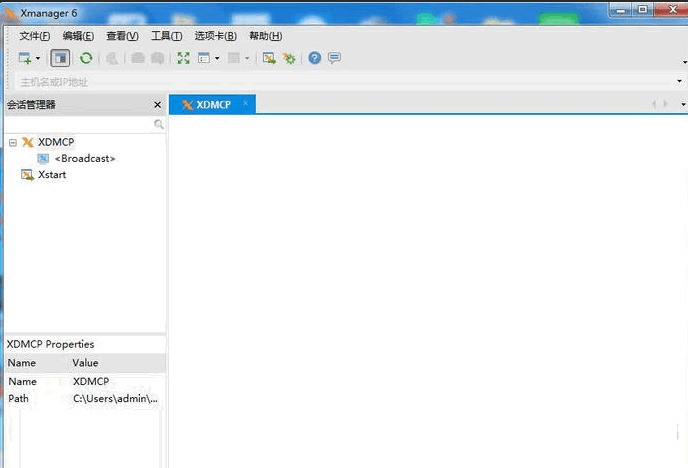The width and height of the screenshot is (688, 468).
Task: Open the 文件(F) menu
Action: click(34, 36)
